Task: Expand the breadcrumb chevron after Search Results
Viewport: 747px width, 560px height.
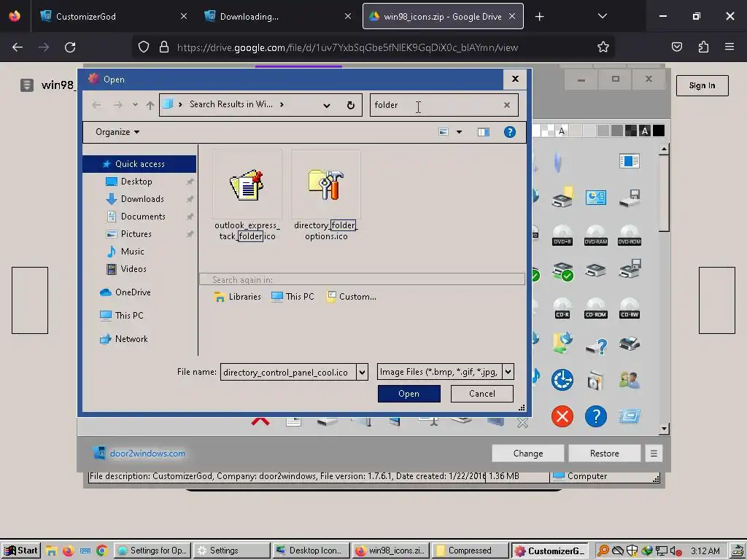Action: [282, 104]
